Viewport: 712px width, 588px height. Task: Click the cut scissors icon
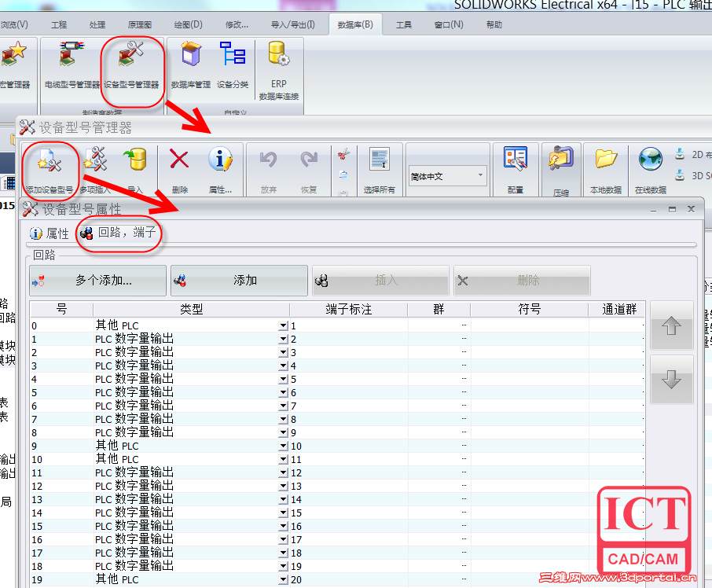pos(343,155)
